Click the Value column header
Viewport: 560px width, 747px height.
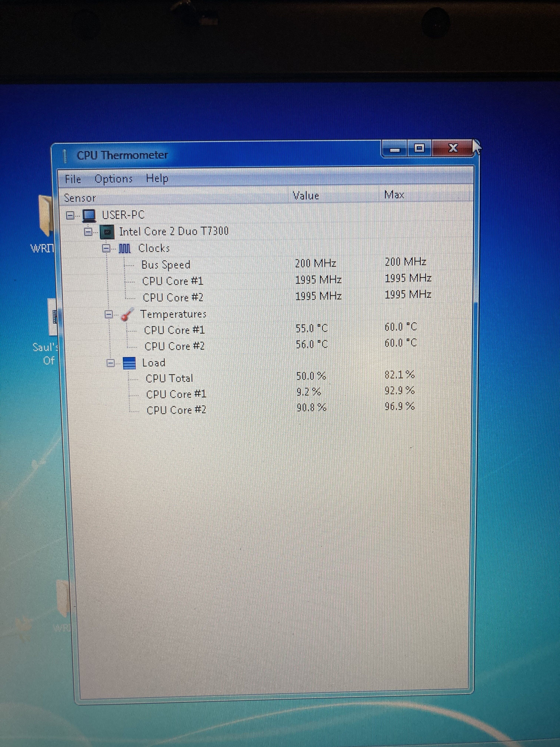click(x=306, y=195)
